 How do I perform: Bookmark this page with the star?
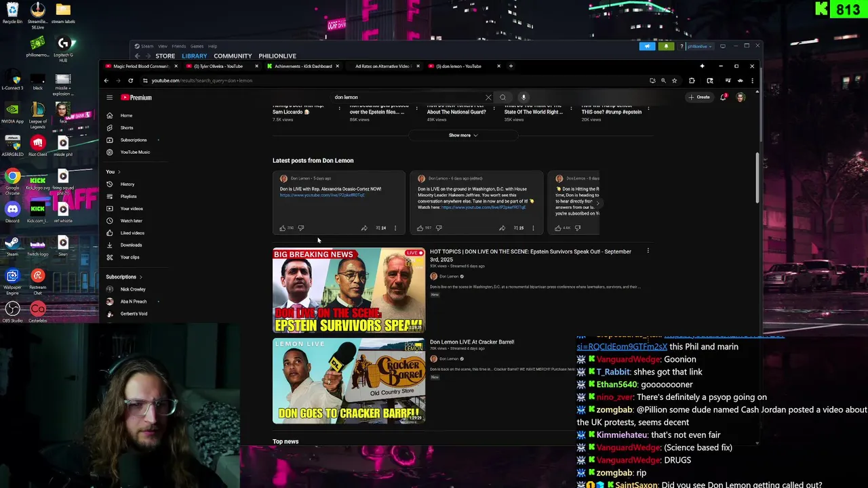674,81
